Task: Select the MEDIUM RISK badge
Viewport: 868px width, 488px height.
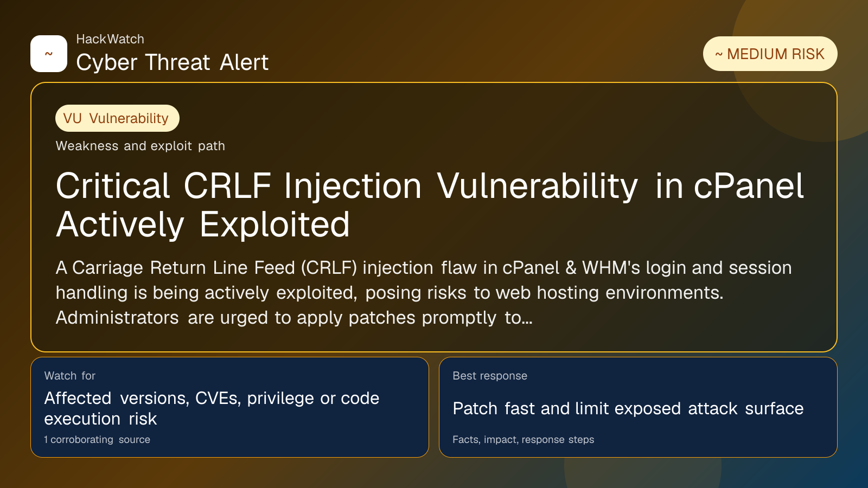Action: point(770,54)
